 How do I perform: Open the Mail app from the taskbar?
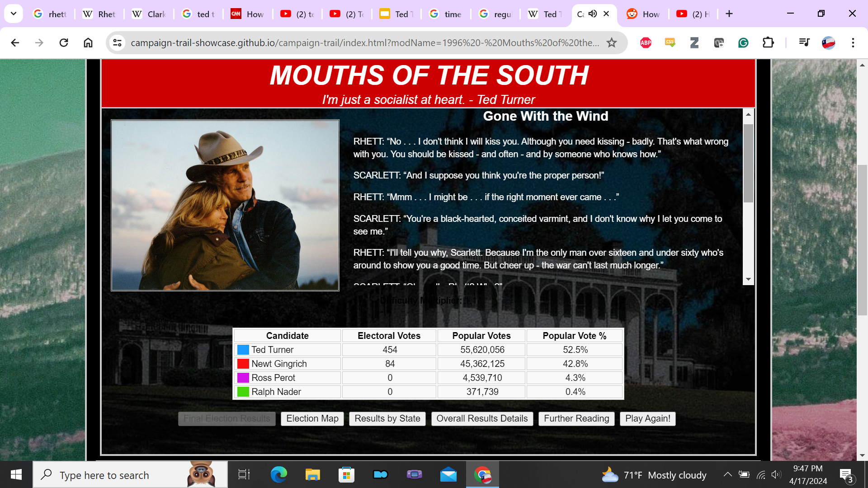[448, 475]
